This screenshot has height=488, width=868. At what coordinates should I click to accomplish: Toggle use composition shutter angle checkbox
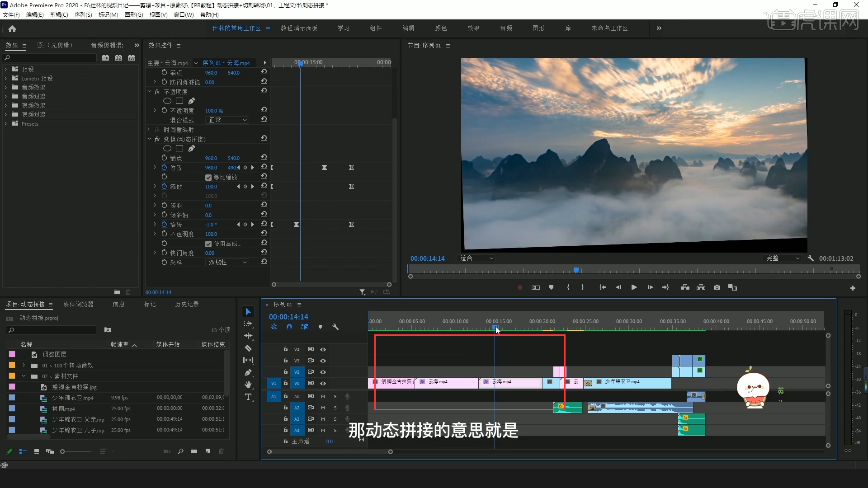[208, 244]
